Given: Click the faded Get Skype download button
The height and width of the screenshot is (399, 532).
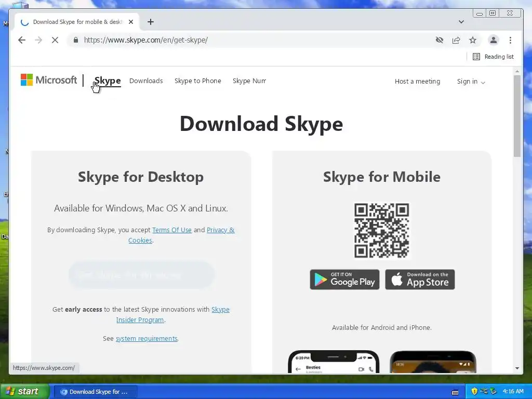Looking at the screenshot, I should pyautogui.click(x=141, y=275).
